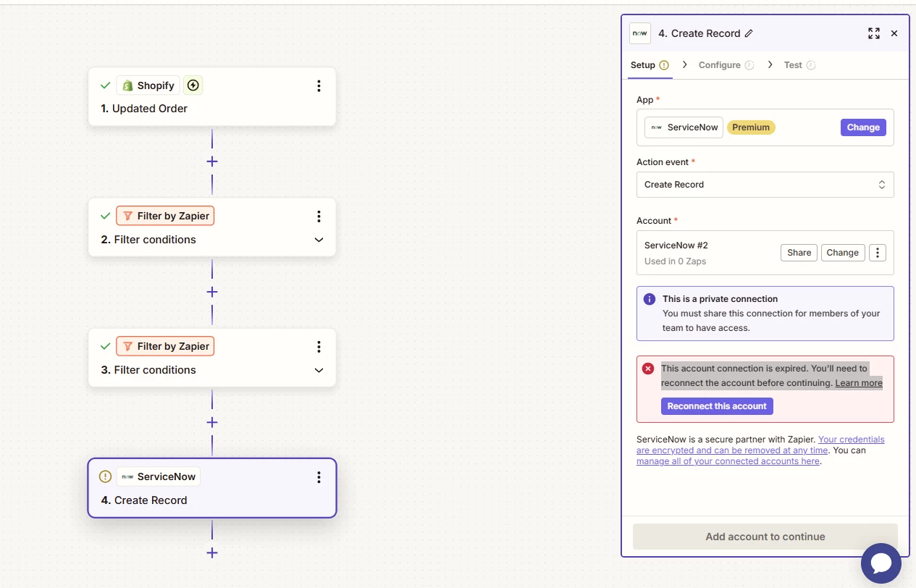The height and width of the screenshot is (588, 916).
Task: Open the three-dot menu for step 3 filter
Action: tap(319, 347)
